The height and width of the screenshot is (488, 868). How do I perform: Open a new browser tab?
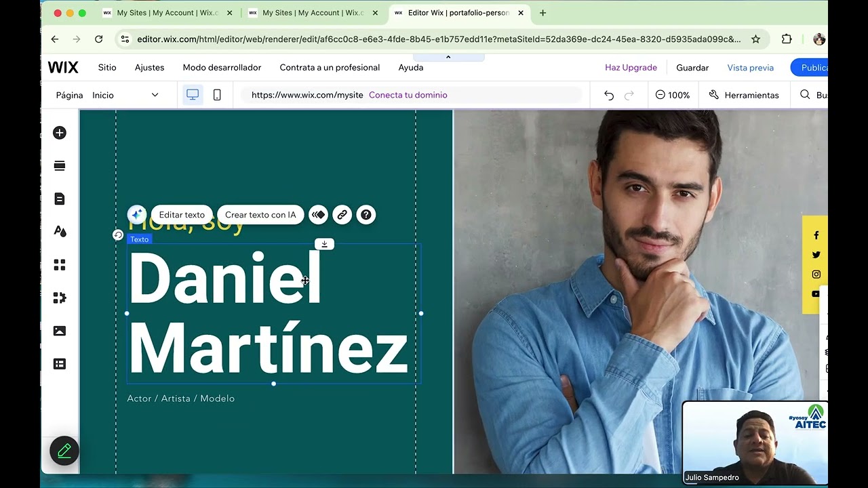coord(542,13)
